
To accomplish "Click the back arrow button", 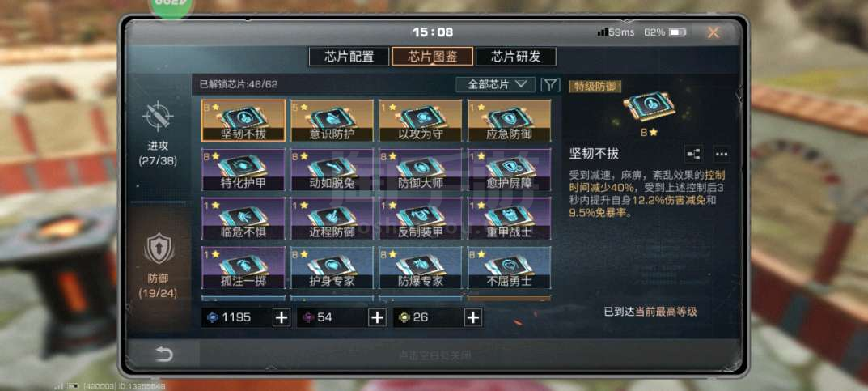I will pos(163,355).
